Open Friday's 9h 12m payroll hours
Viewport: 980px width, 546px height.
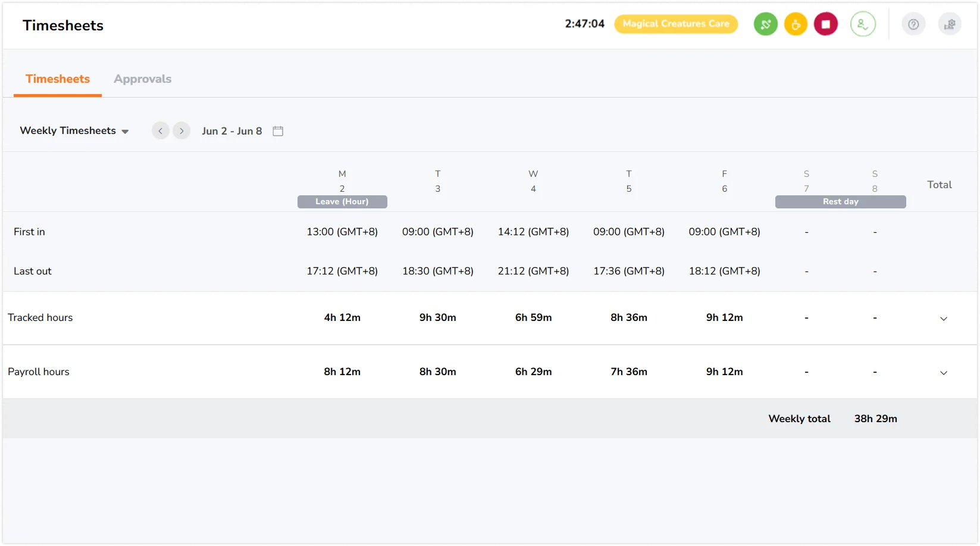point(724,372)
